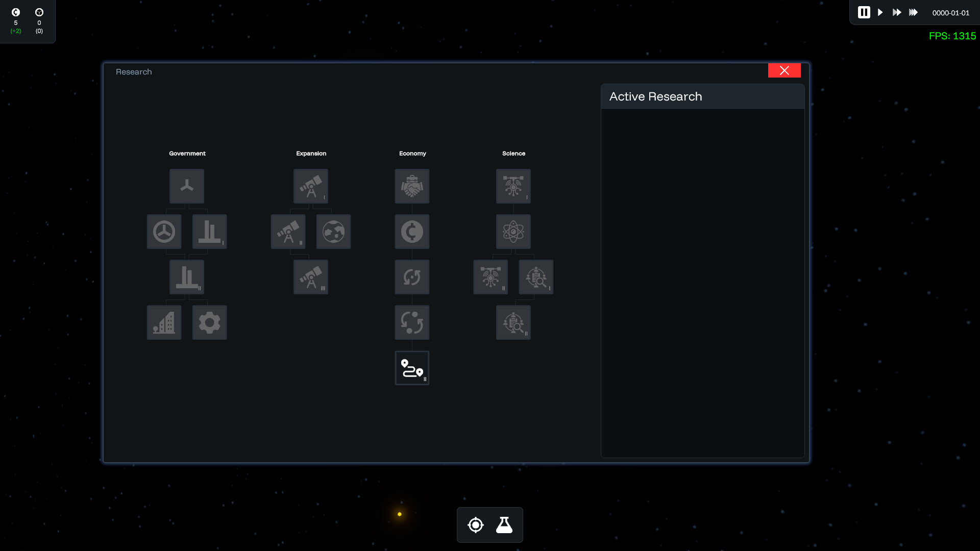Open the Active Research panel header
980x551 pixels.
tap(655, 96)
